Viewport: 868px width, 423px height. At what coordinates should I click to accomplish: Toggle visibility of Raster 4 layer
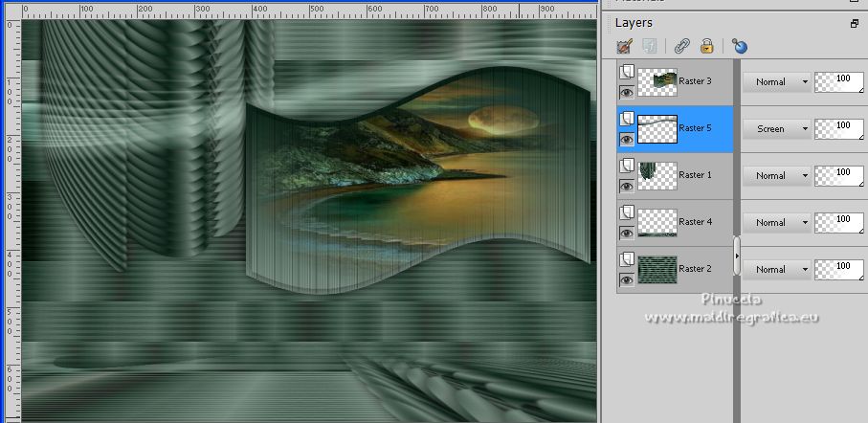click(x=627, y=234)
